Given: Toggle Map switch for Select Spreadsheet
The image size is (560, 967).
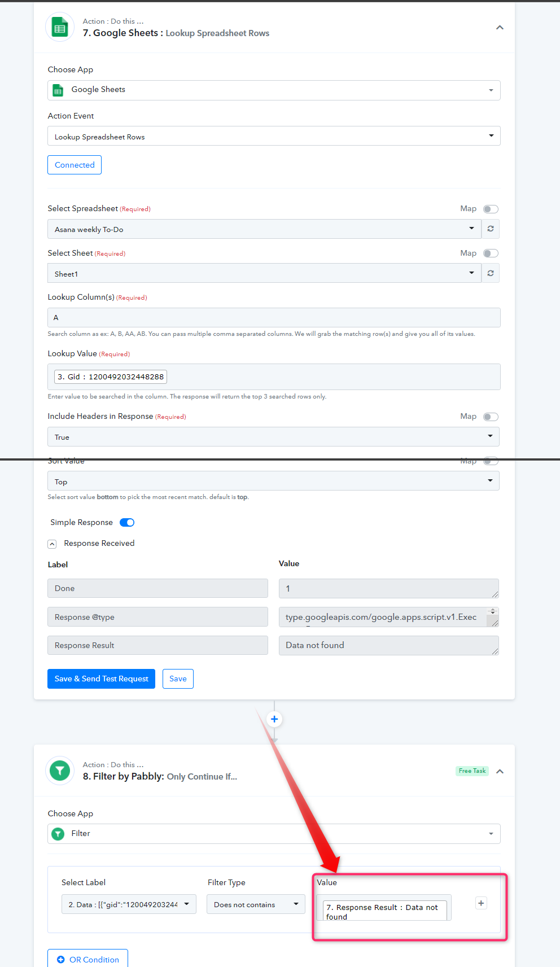Looking at the screenshot, I should pyautogui.click(x=491, y=209).
